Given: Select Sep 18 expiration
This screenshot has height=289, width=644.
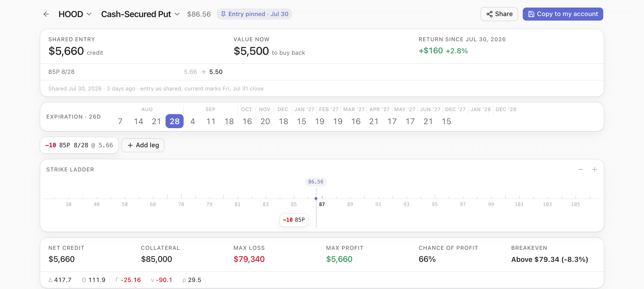Looking at the screenshot, I should [x=229, y=121].
